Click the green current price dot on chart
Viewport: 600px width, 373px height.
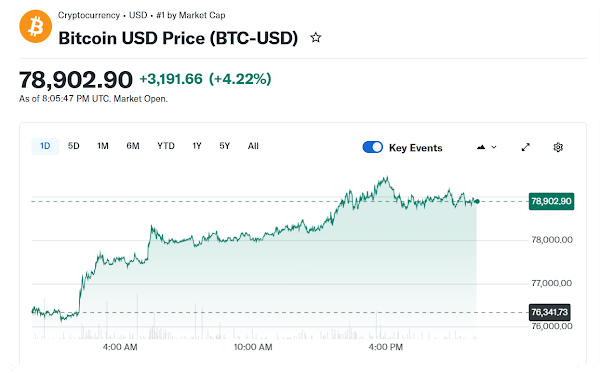click(477, 201)
